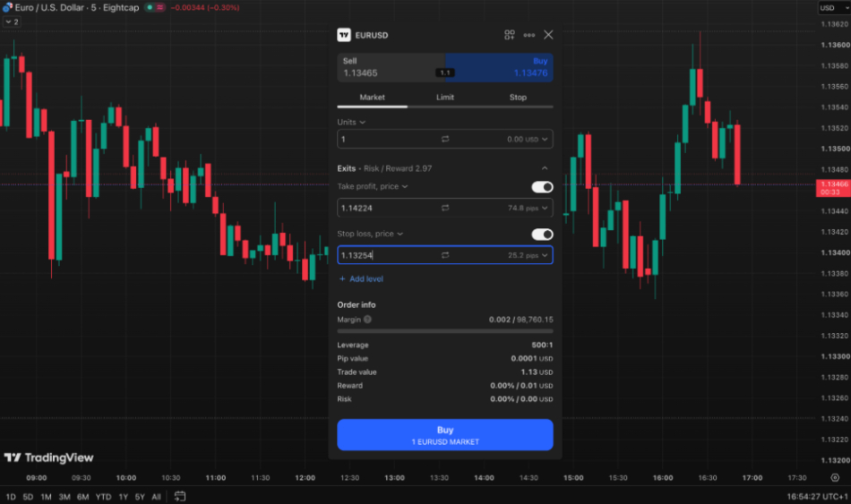Click the Buy 1 EURUSD MARKET button
This screenshot has height=504, width=851.
pyautogui.click(x=445, y=434)
